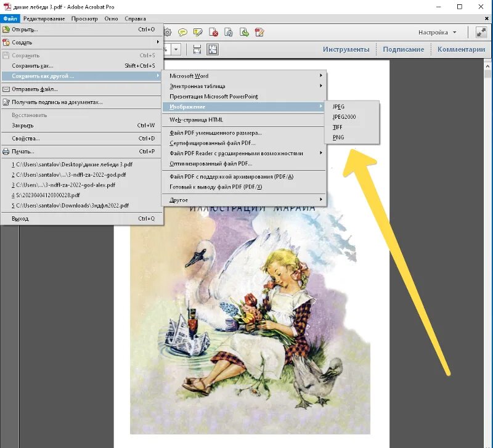Image resolution: width=493 pixels, height=448 pixels.
Task: Open the Файл menu
Action: tap(10, 19)
